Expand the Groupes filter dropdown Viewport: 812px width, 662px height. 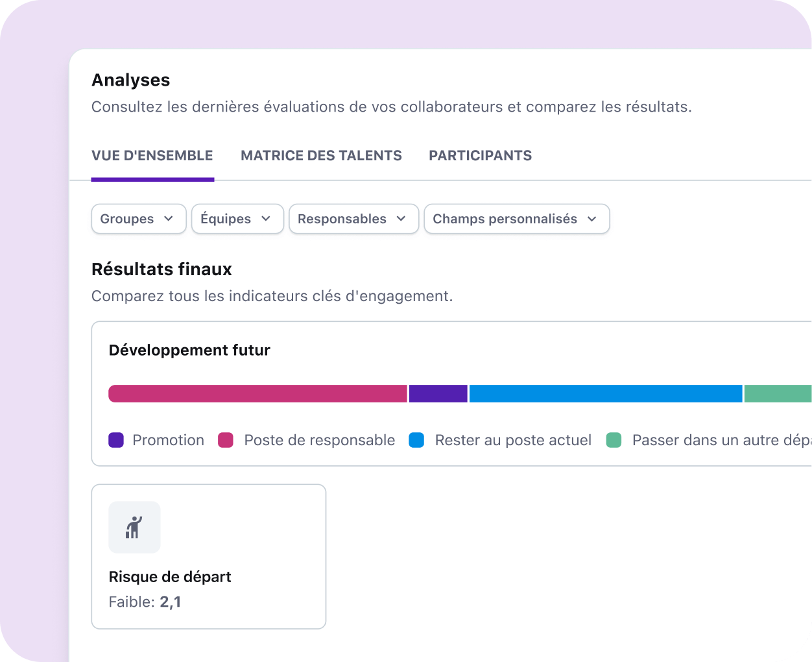(x=139, y=219)
